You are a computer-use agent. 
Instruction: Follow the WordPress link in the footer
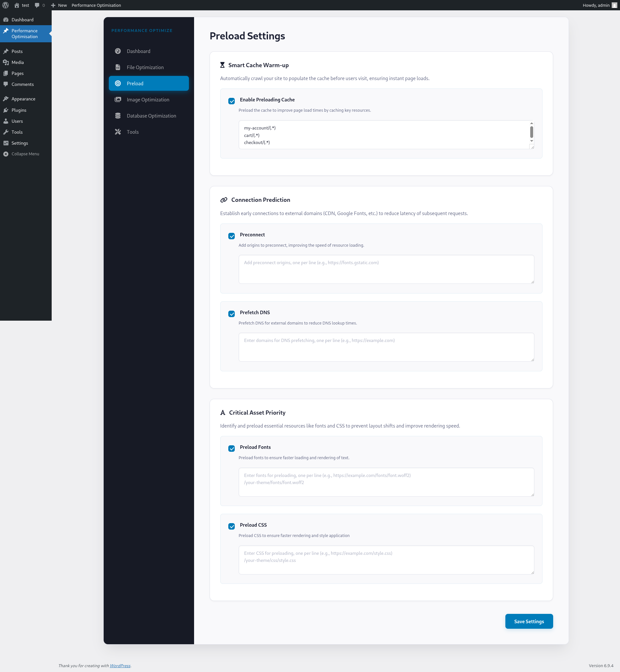(120, 665)
